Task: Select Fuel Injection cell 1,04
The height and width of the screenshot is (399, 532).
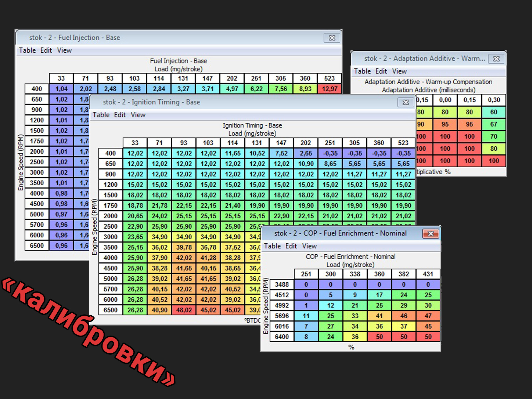Action: pos(61,89)
